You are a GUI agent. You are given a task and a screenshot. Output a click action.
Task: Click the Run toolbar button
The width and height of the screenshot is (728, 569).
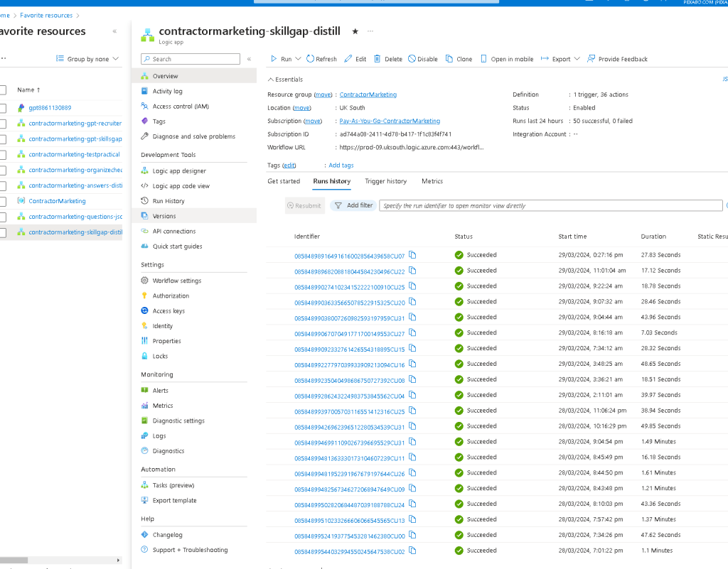[x=282, y=59]
